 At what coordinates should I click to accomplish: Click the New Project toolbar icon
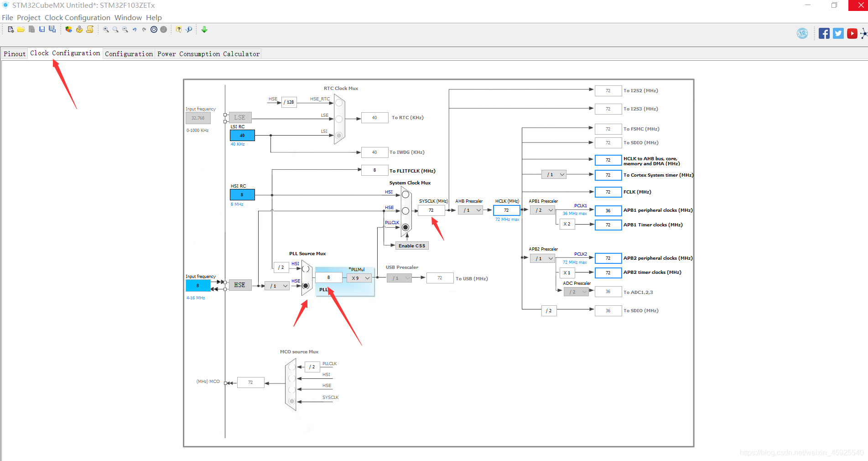click(x=11, y=30)
